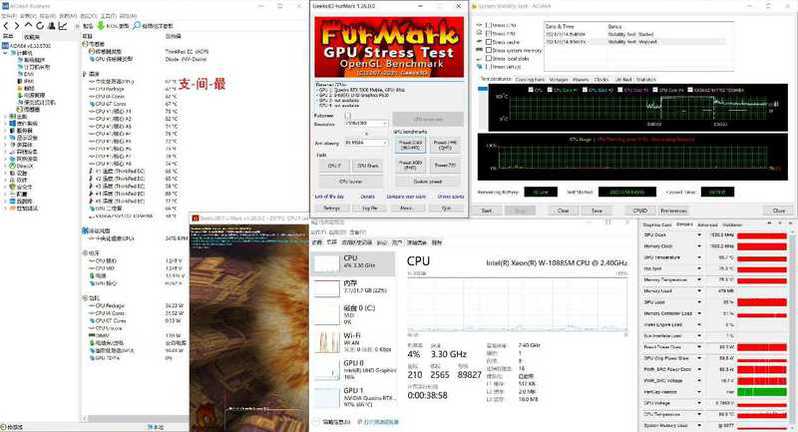Enable the Stress cache checkbox
Image resolution: width=798 pixels, height=432 pixels.
click(488, 42)
